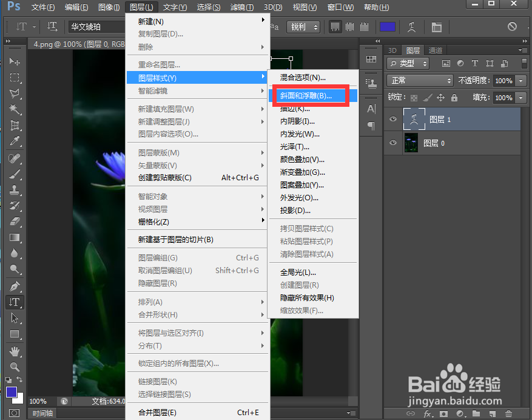Hide visibility of 图层 0
Viewport: 532px width, 420px height.
(x=393, y=143)
